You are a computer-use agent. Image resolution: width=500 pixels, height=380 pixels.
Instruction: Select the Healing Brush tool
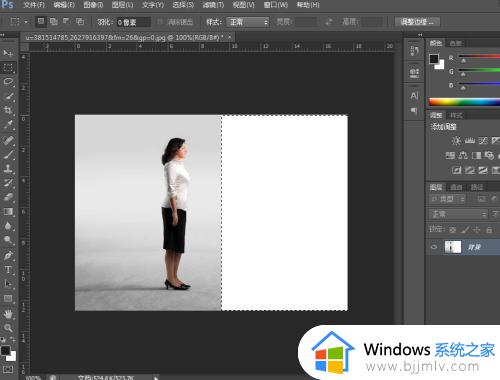coord(8,139)
